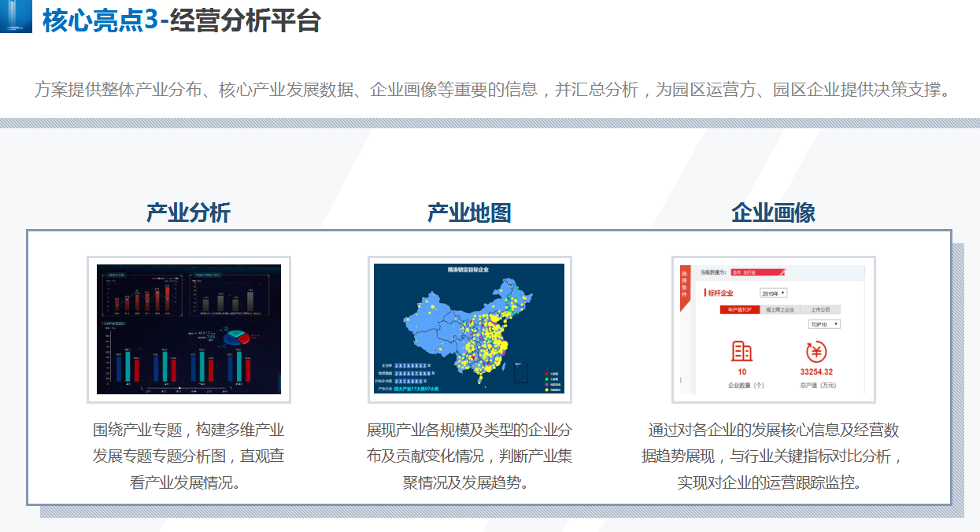Open the 产业地图 China map thumbnail
The width and height of the screenshot is (980, 532).
(470, 329)
